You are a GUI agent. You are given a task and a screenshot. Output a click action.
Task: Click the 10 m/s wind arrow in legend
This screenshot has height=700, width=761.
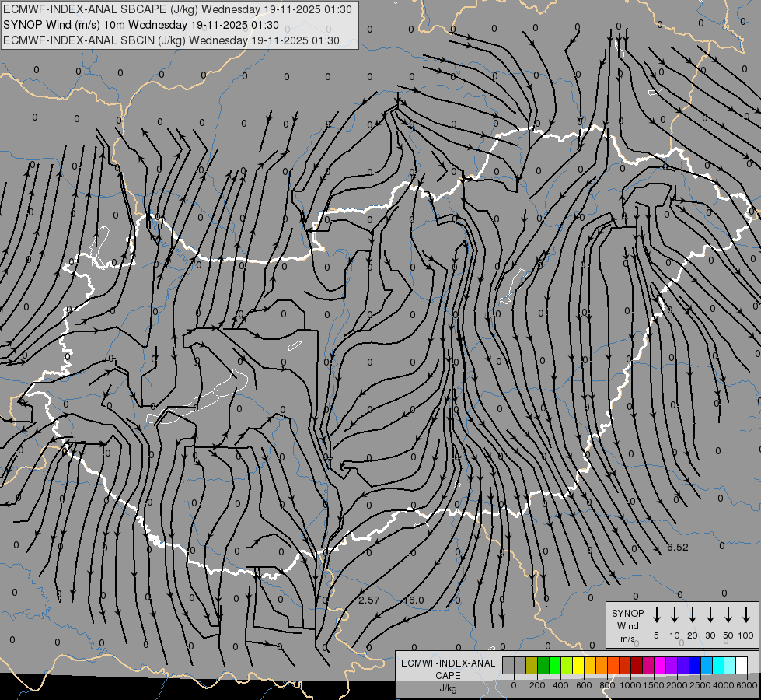click(675, 615)
